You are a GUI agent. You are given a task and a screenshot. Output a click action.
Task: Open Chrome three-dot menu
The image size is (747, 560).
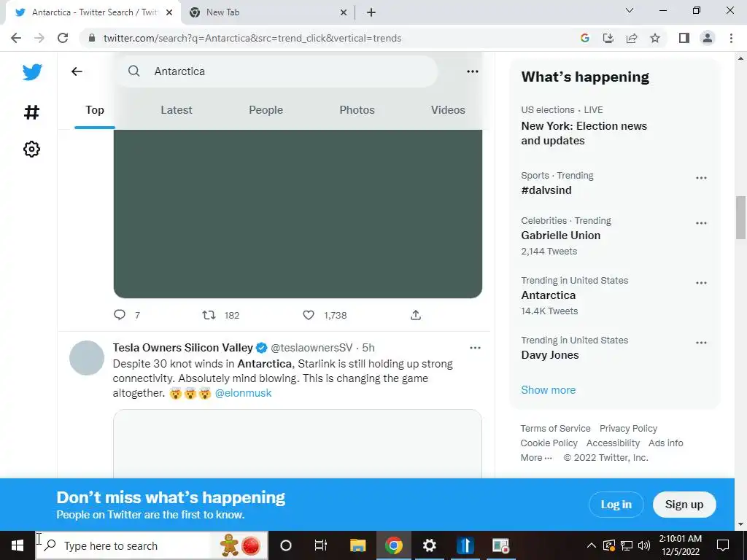coord(731,38)
